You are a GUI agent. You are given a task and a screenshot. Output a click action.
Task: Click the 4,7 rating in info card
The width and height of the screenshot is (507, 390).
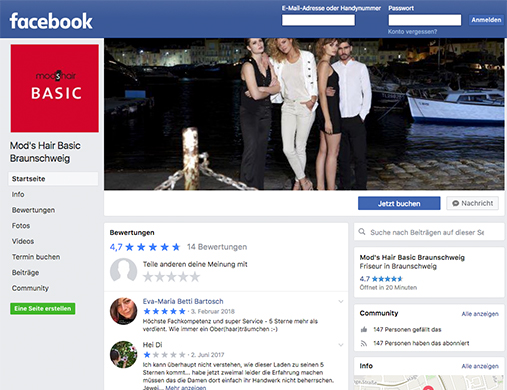[381, 279]
